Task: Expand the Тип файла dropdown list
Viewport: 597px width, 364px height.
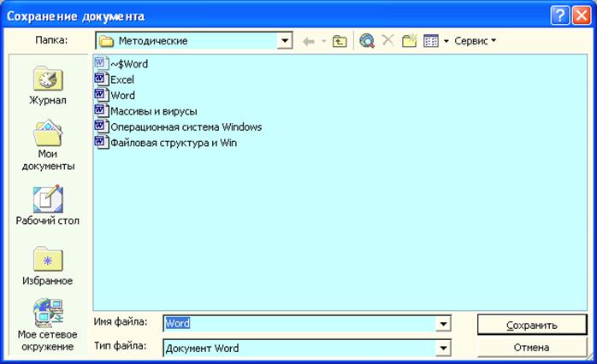Action: coord(443,348)
